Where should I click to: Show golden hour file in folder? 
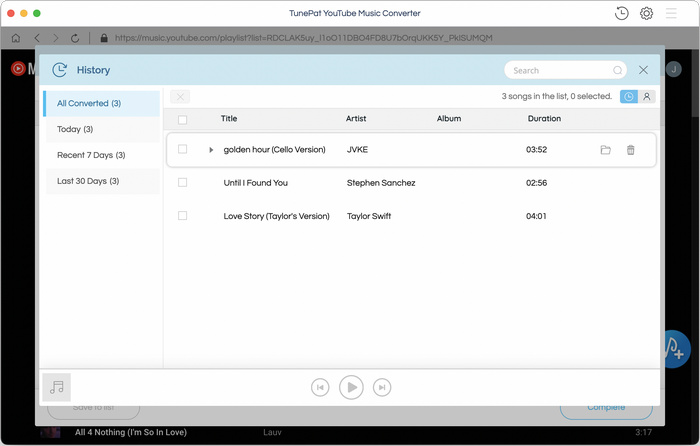[605, 150]
